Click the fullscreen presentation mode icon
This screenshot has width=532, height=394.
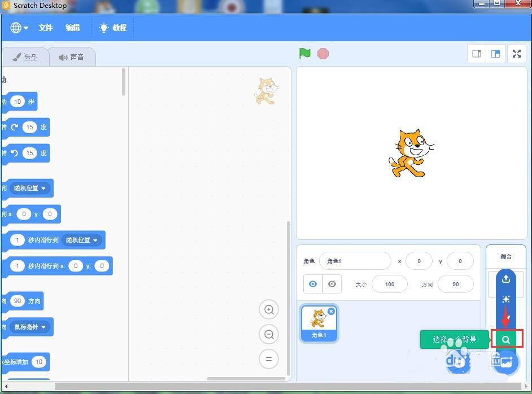click(x=516, y=53)
